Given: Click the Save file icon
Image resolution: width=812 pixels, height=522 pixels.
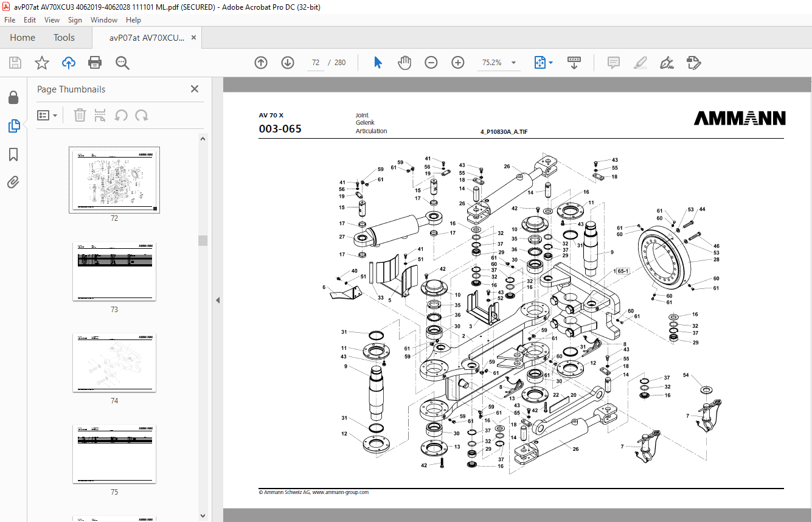Looking at the screenshot, I should [x=15, y=63].
